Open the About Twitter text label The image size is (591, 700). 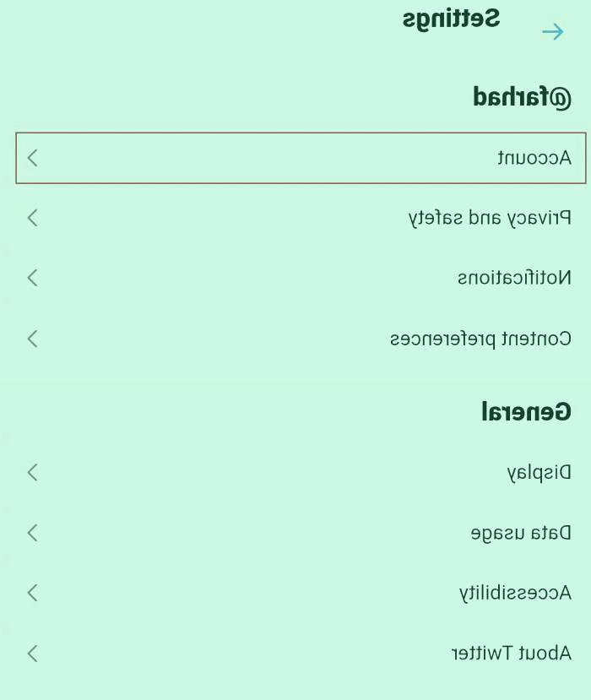[x=511, y=653]
